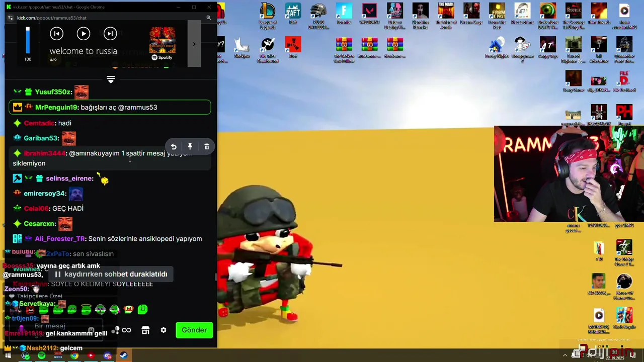644x362 pixels.
Task: Open File Destined desktop shortcut
Action: [624, 81]
